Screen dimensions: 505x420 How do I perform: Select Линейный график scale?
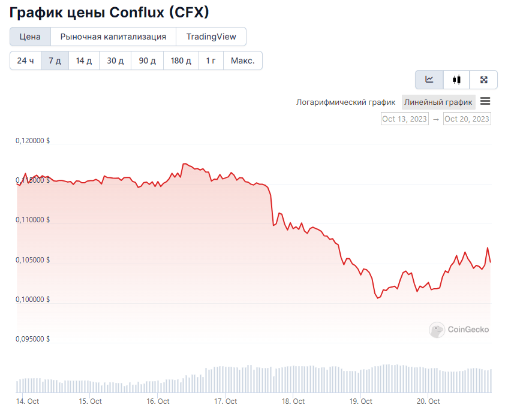coord(438,102)
